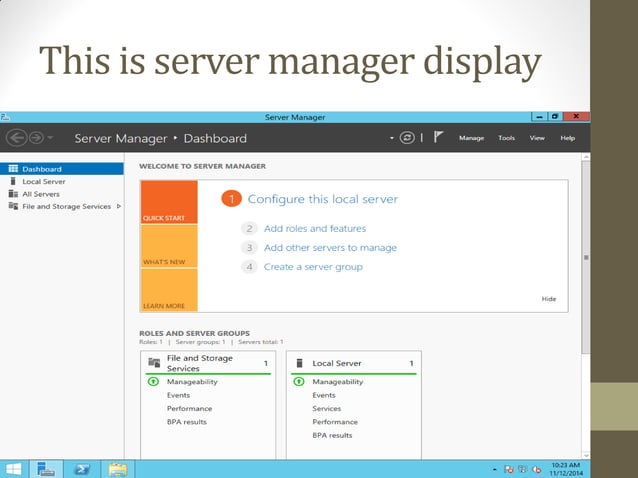Open navigation history dropdown arrow

pyautogui.click(x=51, y=138)
